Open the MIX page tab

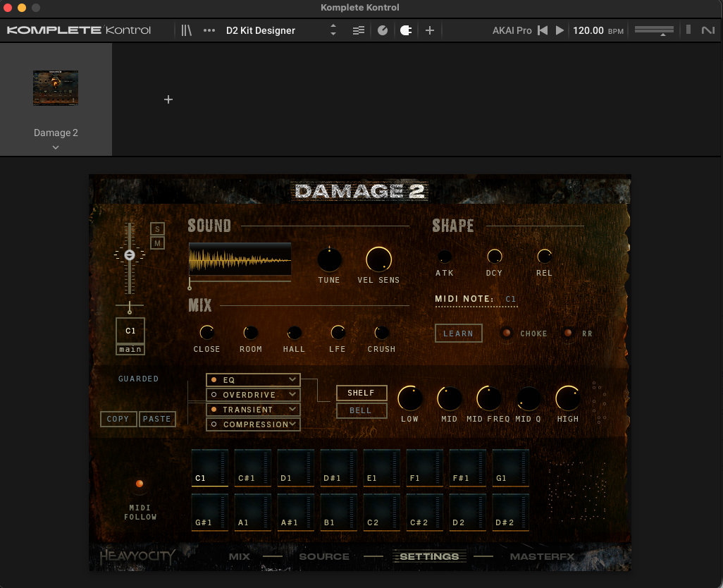coord(239,556)
